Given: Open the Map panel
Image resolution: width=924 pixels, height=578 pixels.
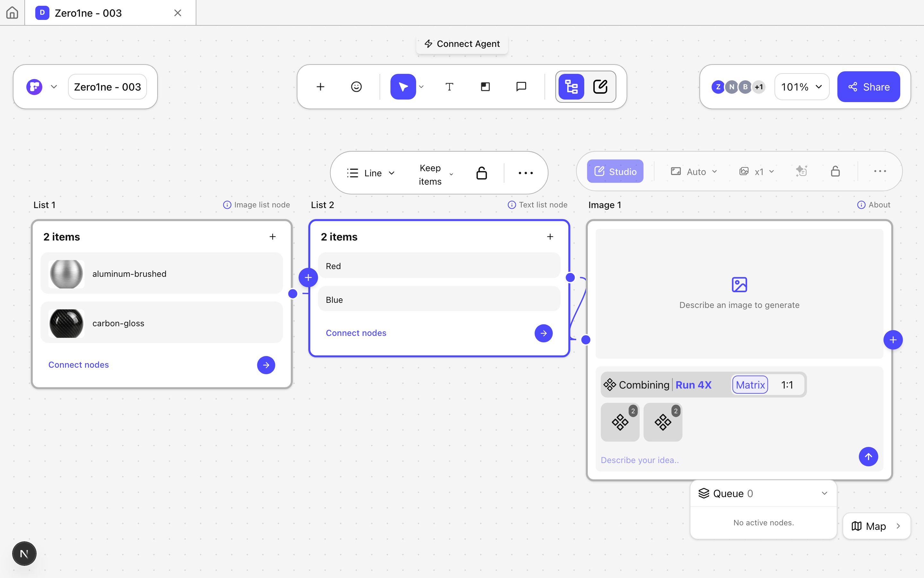Looking at the screenshot, I should 876,526.
